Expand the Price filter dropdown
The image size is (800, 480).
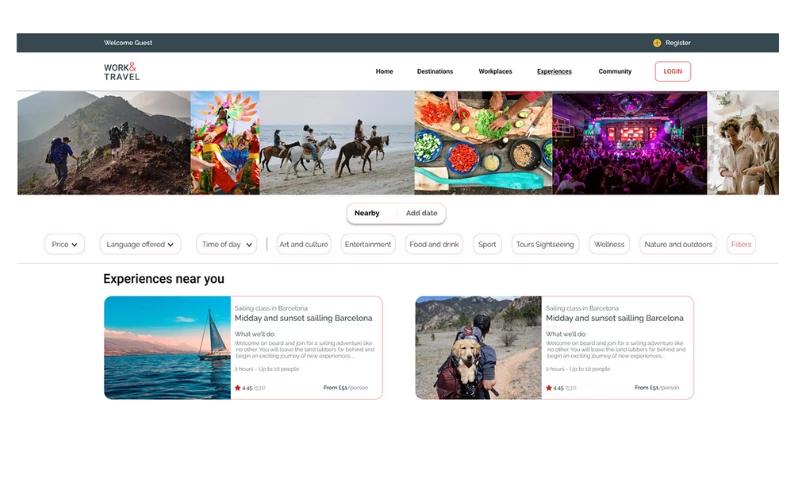pyautogui.click(x=64, y=244)
